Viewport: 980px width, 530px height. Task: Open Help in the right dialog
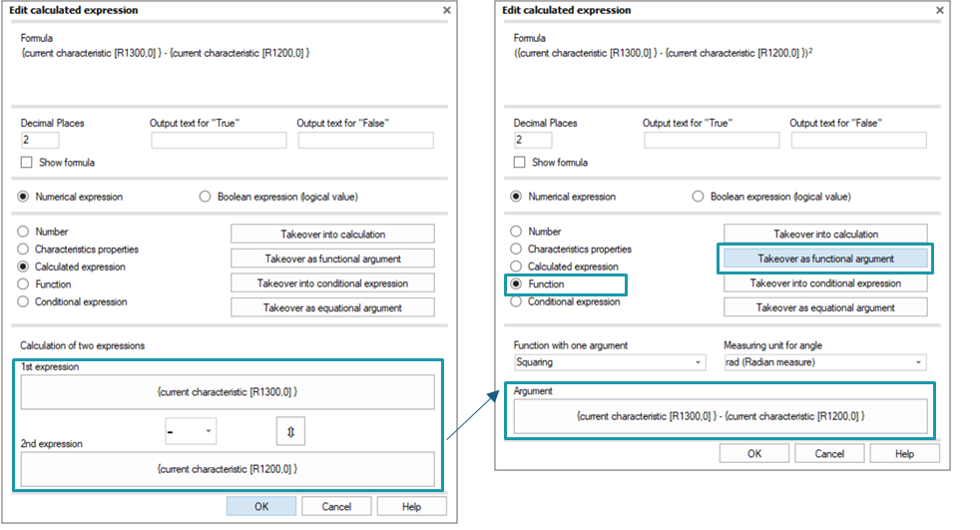(904, 454)
